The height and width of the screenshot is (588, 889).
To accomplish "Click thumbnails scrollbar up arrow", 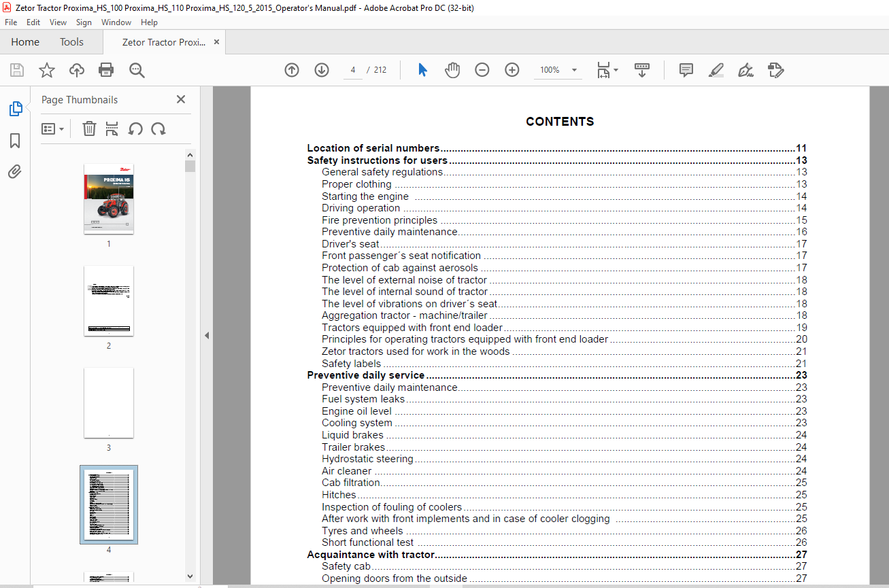I will pos(190,154).
